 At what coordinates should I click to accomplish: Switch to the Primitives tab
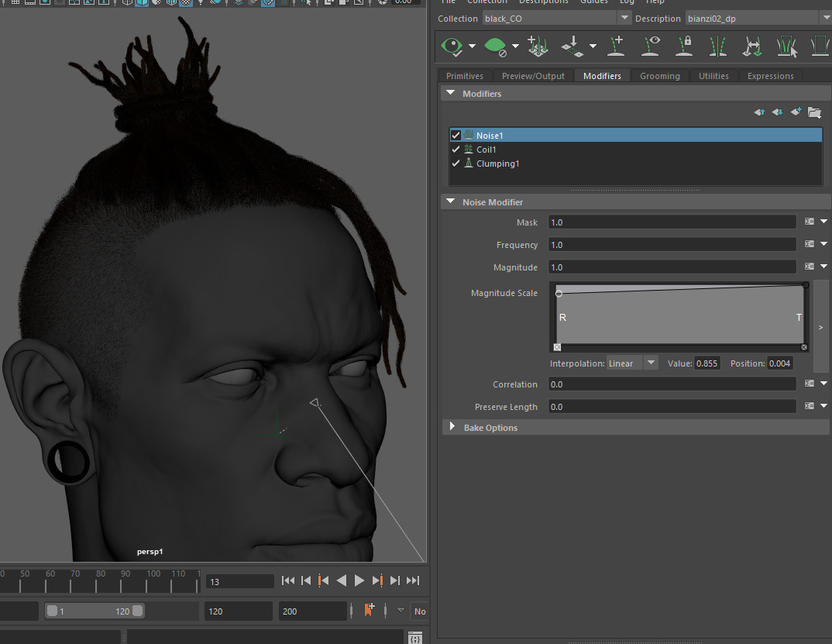pyautogui.click(x=465, y=76)
